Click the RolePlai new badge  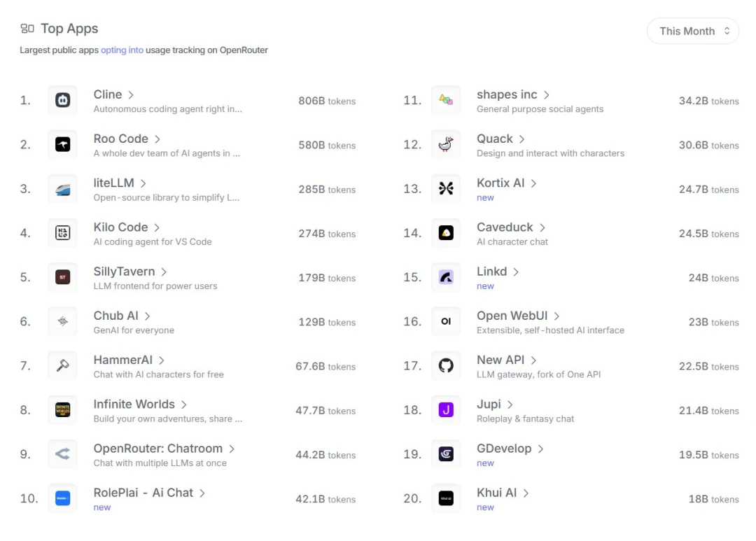tap(102, 507)
